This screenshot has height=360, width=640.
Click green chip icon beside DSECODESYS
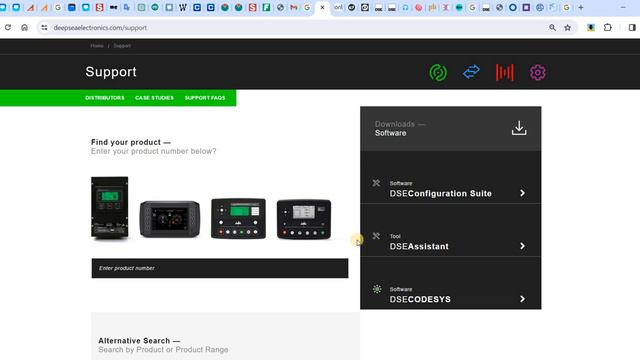(377, 289)
